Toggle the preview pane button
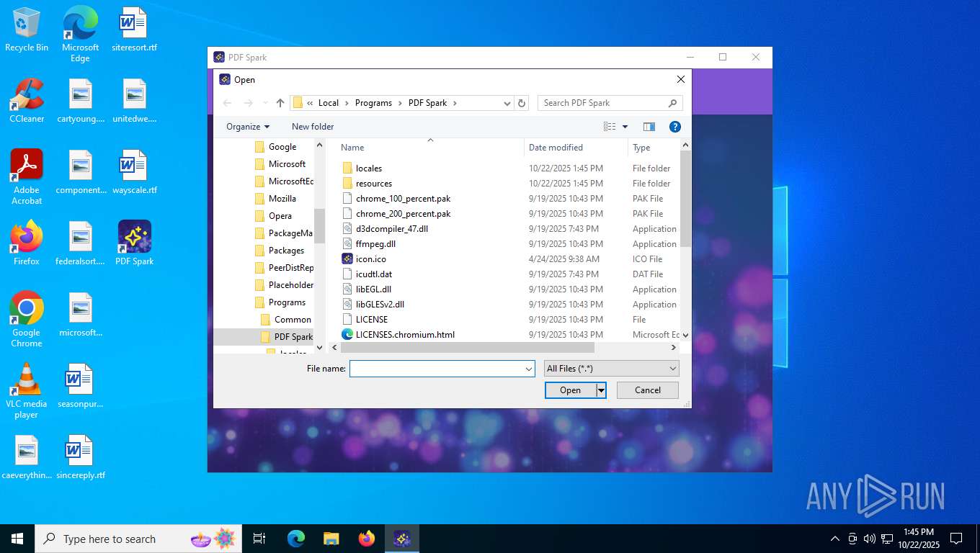 (x=649, y=127)
